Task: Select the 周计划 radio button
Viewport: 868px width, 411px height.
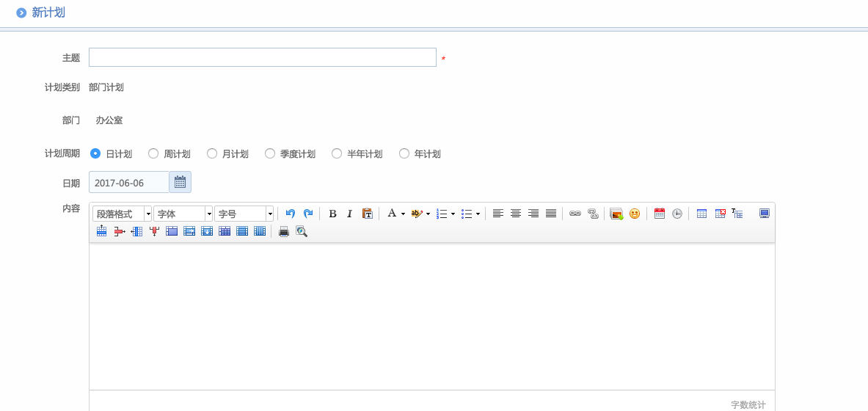Action: point(153,153)
